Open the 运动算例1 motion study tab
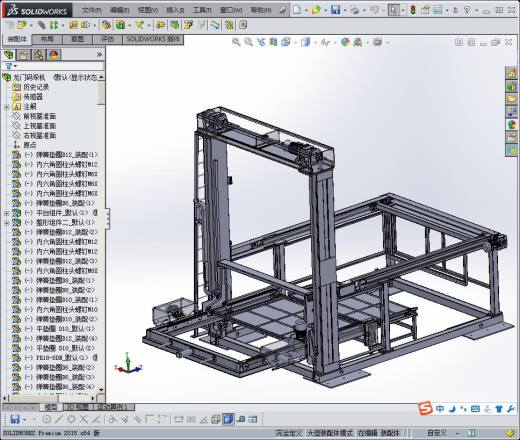520x440 pixels. (x=112, y=407)
